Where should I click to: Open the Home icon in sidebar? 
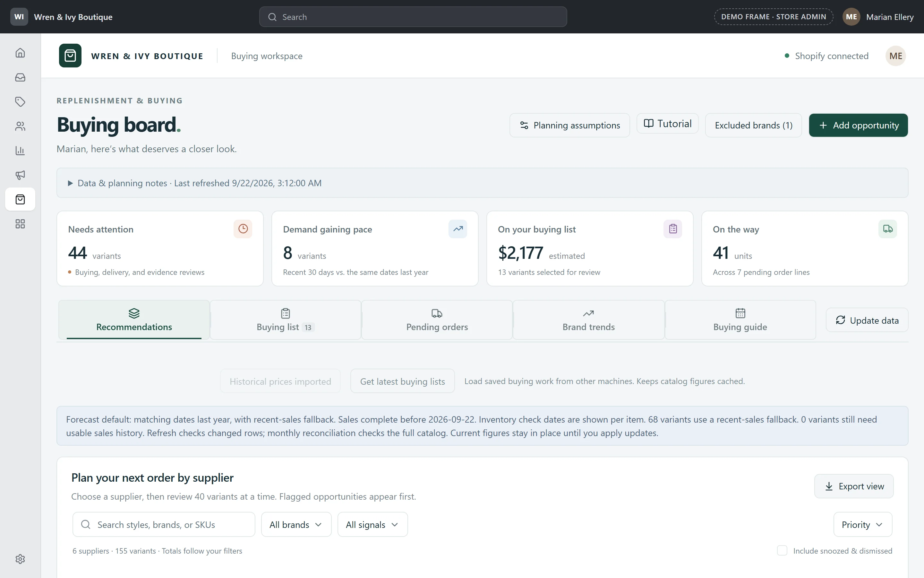20,53
